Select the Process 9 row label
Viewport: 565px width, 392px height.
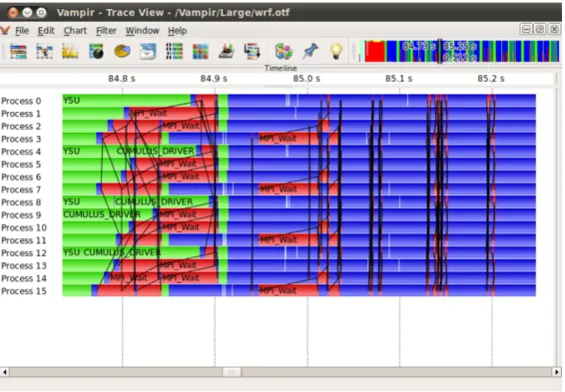click(21, 214)
